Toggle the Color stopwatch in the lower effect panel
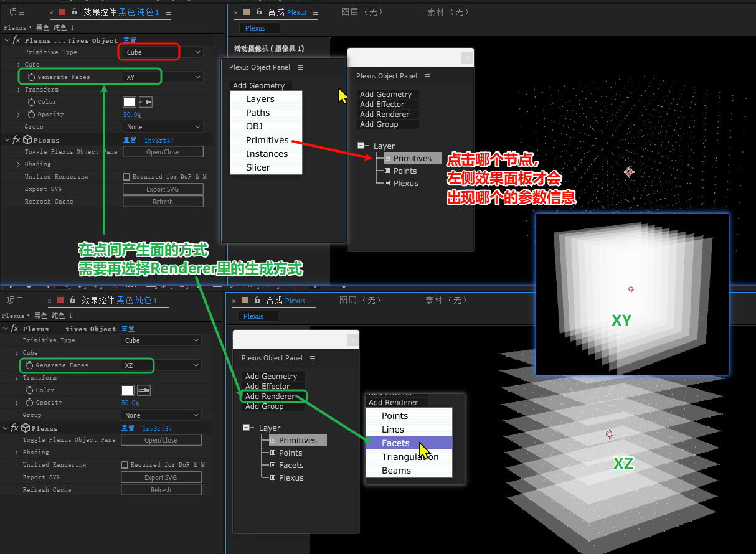 click(29, 390)
